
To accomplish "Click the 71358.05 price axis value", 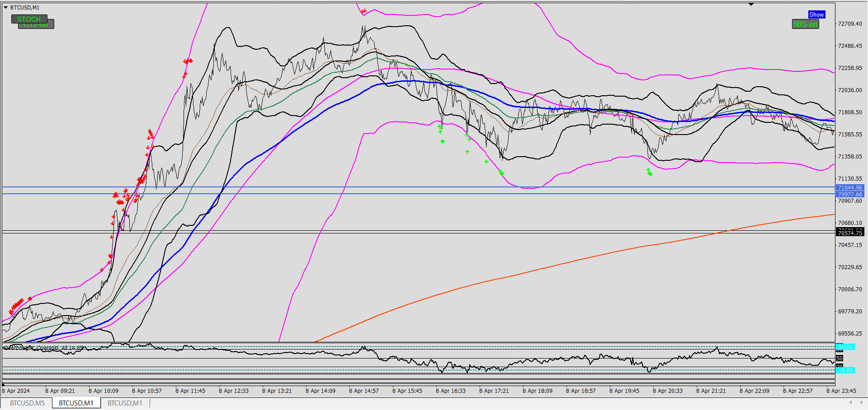I will pos(850,156).
